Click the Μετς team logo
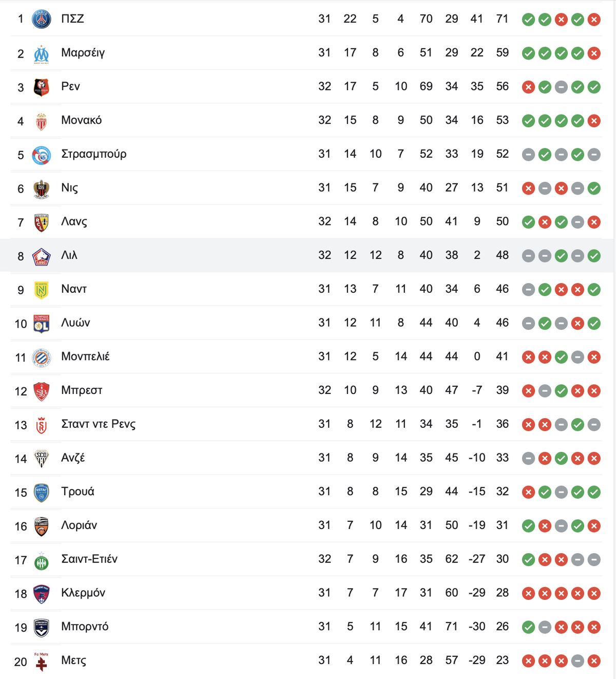Screen dimensions: 616x679 (x=42, y=661)
